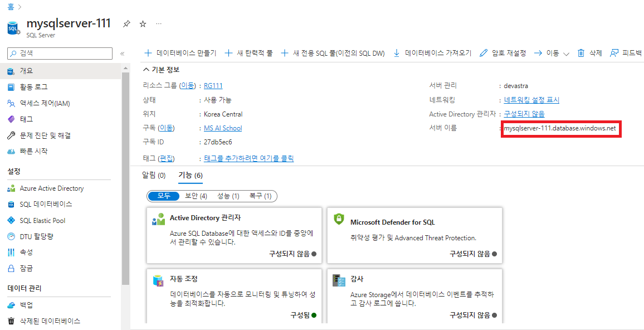Viewport: 644px width, 330px height.
Task: Open the more options ellipsis by the title
Action: [159, 24]
